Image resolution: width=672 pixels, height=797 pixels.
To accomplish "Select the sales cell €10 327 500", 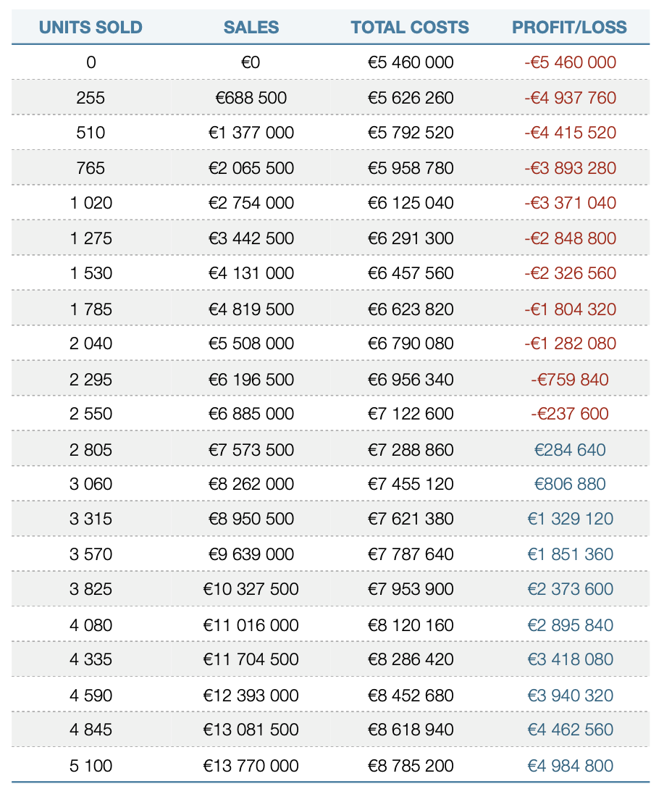I will (251, 589).
